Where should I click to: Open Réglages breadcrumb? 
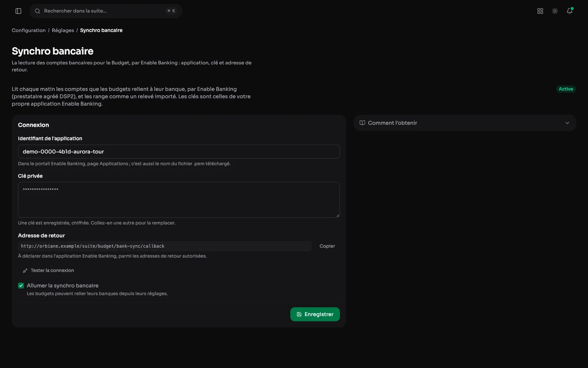tap(63, 30)
